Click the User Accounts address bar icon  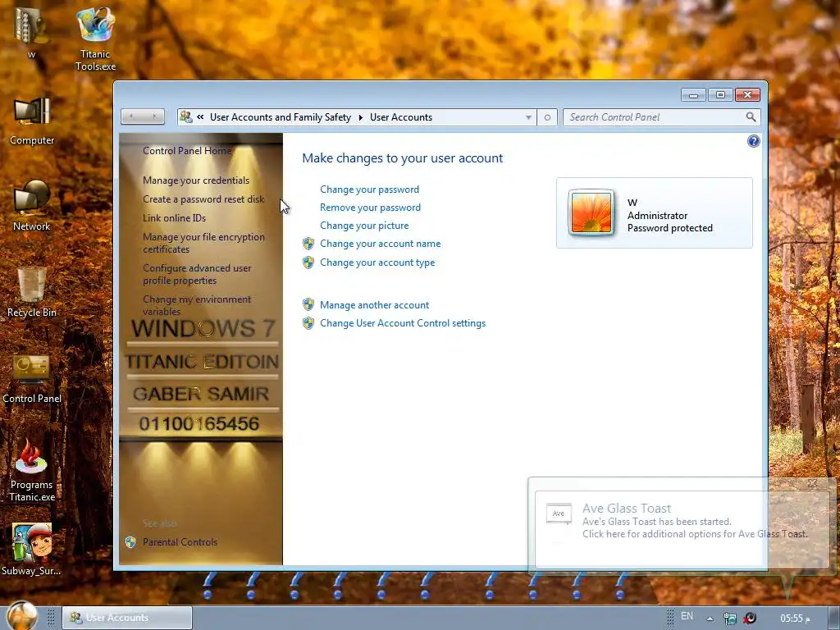pyautogui.click(x=186, y=116)
